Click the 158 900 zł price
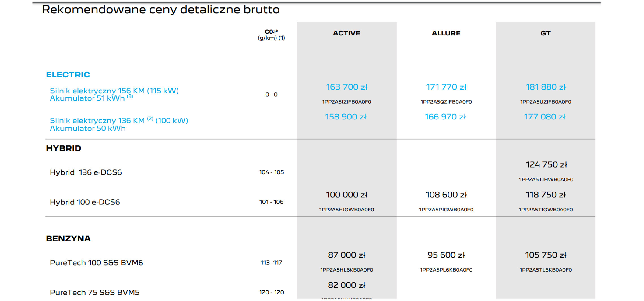 pos(345,117)
